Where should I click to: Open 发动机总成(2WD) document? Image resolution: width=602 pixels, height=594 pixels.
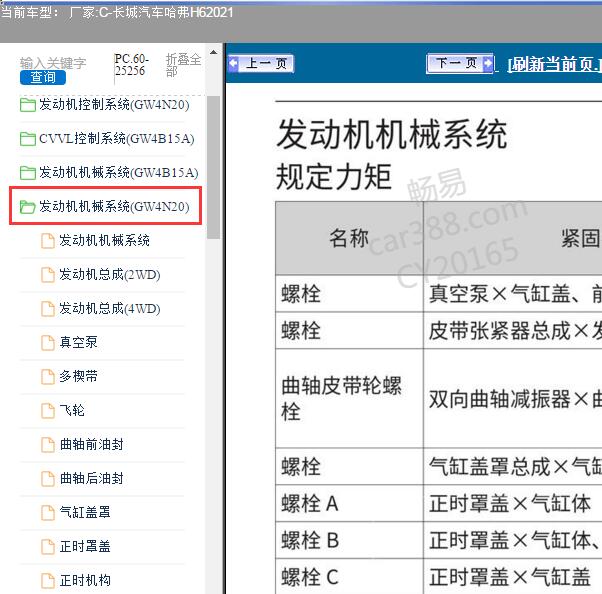[x=109, y=275]
